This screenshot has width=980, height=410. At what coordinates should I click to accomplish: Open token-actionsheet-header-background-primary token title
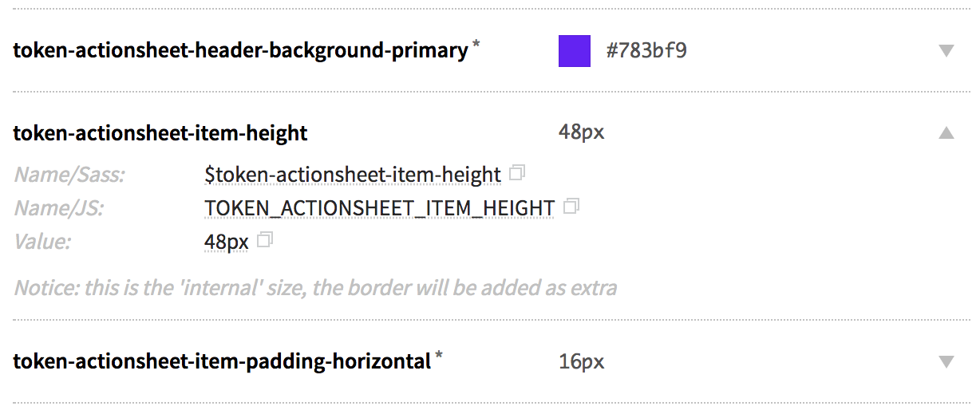[240, 51]
